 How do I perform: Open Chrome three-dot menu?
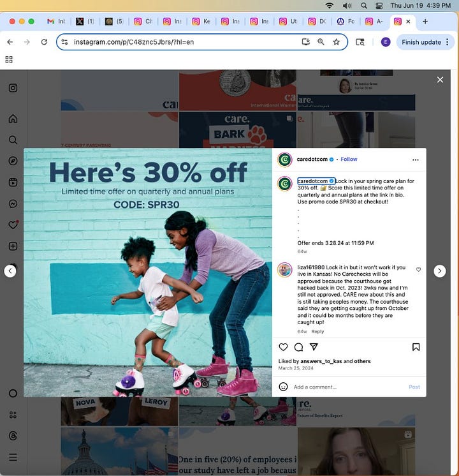(x=448, y=42)
